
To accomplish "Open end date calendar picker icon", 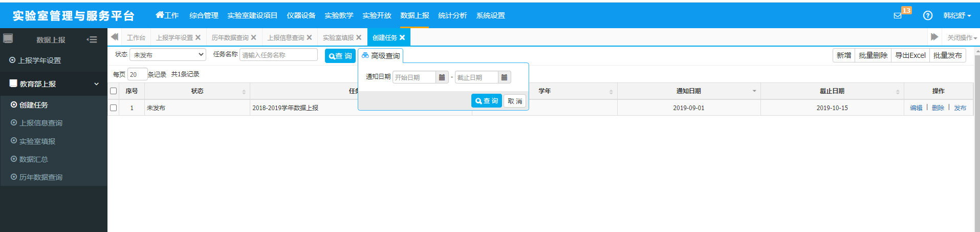I will point(504,77).
